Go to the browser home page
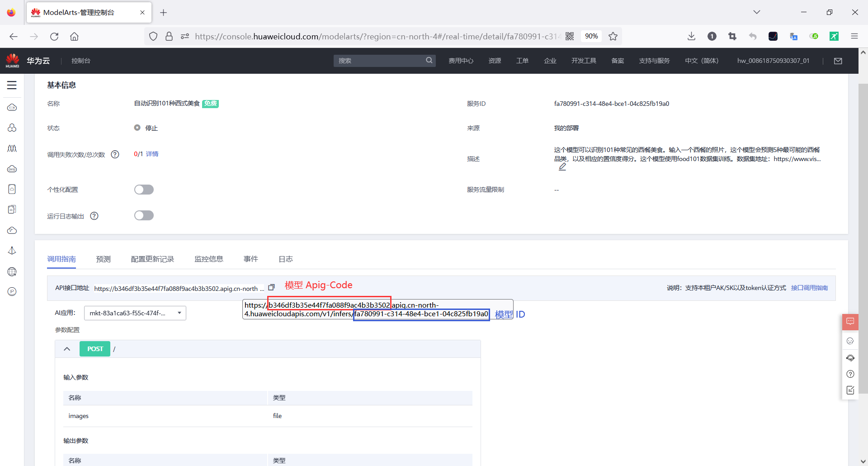 74,37
